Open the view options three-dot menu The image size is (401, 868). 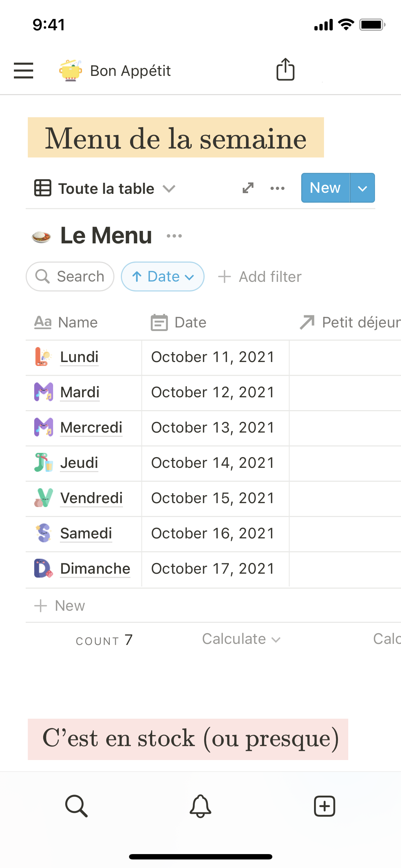pyautogui.click(x=277, y=188)
